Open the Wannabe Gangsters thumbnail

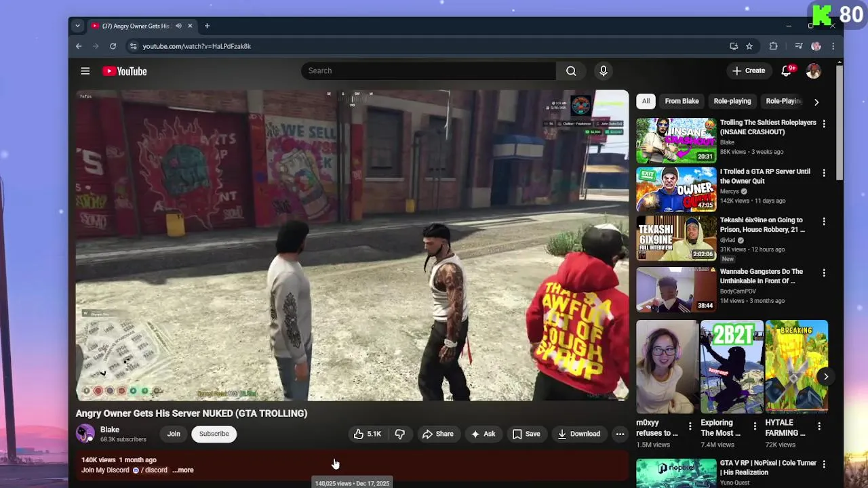click(x=676, y=289)
